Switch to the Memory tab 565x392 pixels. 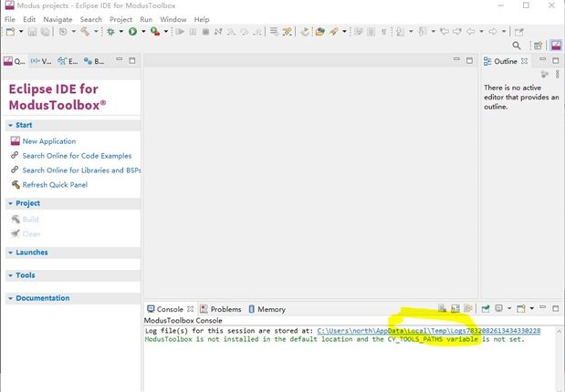267,309
